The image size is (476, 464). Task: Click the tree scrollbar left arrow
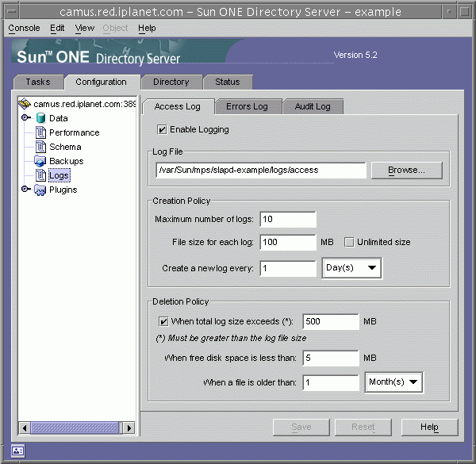tap(25, 428)
